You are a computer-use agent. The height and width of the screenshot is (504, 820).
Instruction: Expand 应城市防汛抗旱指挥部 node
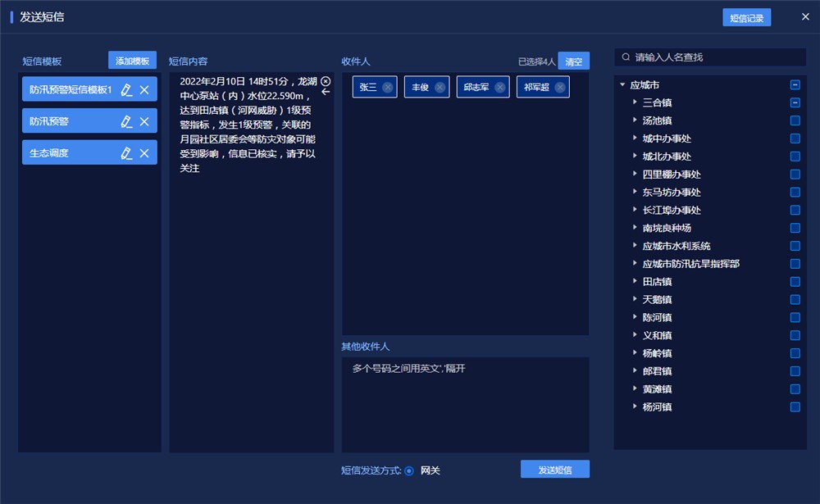point(635,264)
